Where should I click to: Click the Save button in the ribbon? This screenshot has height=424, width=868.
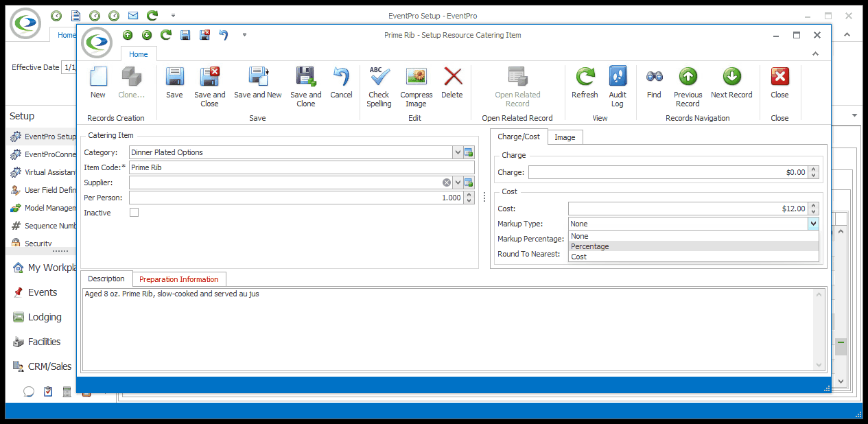coord(174,83)
